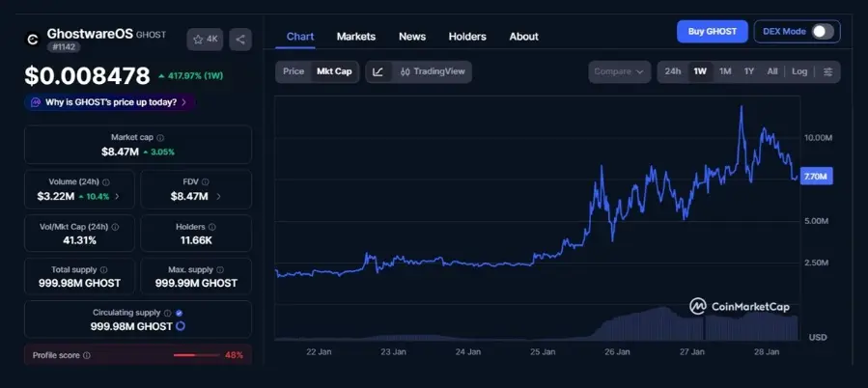Add GHOST to watchlist via star button

coord(205,40)
